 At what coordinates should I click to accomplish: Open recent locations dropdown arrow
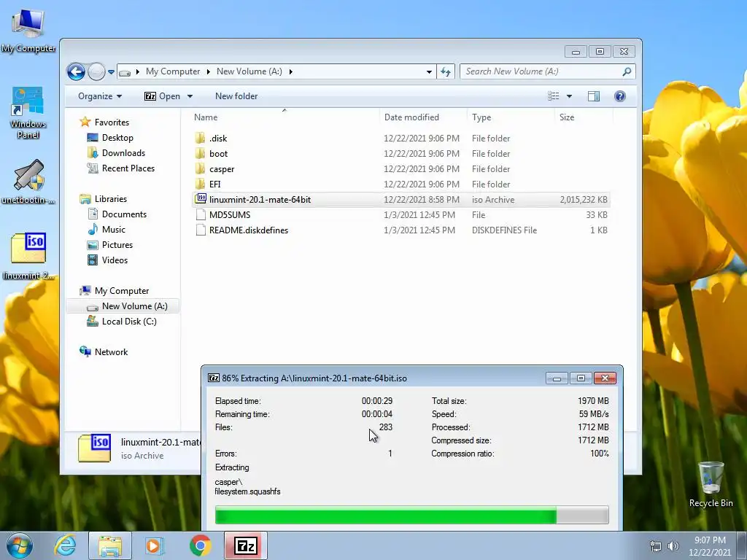tap(111, 72)
